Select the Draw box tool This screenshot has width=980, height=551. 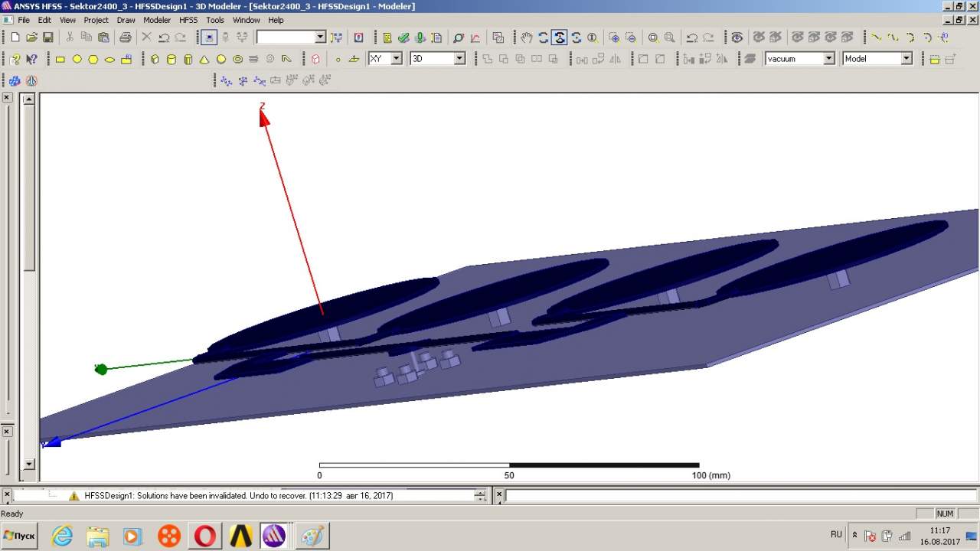pos(155,59)
